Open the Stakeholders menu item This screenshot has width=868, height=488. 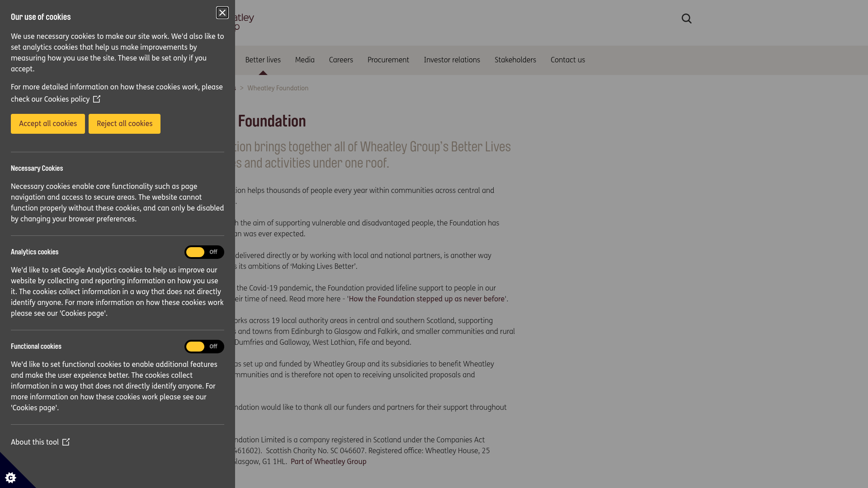tap(515, 60)
